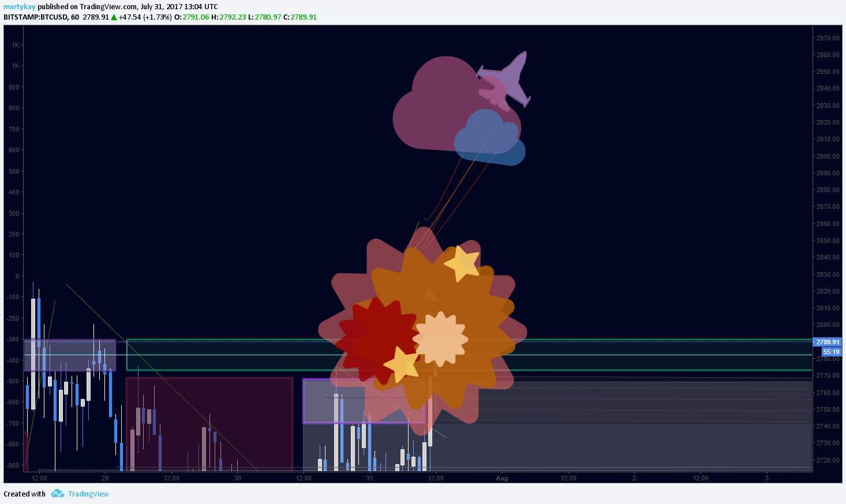Click the green up-arrow price change icon
Viewport: 846px width, 504px height.
(114, 17)
